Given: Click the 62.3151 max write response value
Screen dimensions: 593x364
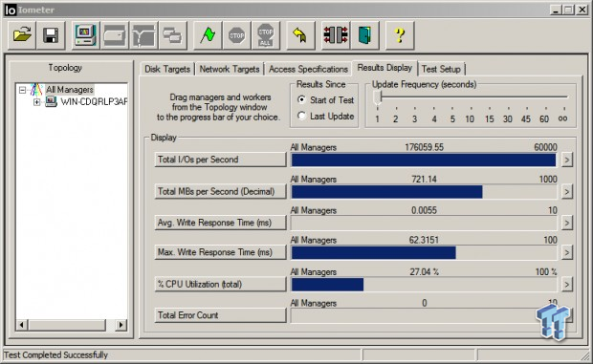Looking at the screenshot, I should (x=424, y=240).
